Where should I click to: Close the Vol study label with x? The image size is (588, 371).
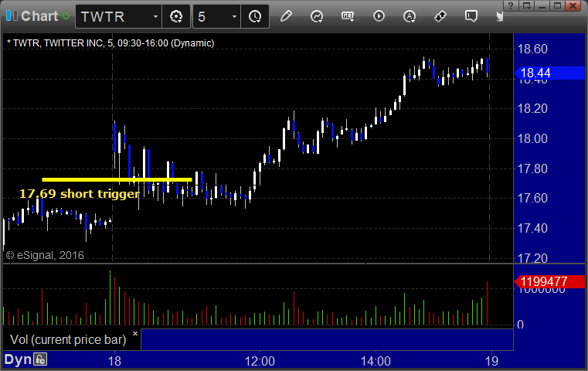click(135, 333)
